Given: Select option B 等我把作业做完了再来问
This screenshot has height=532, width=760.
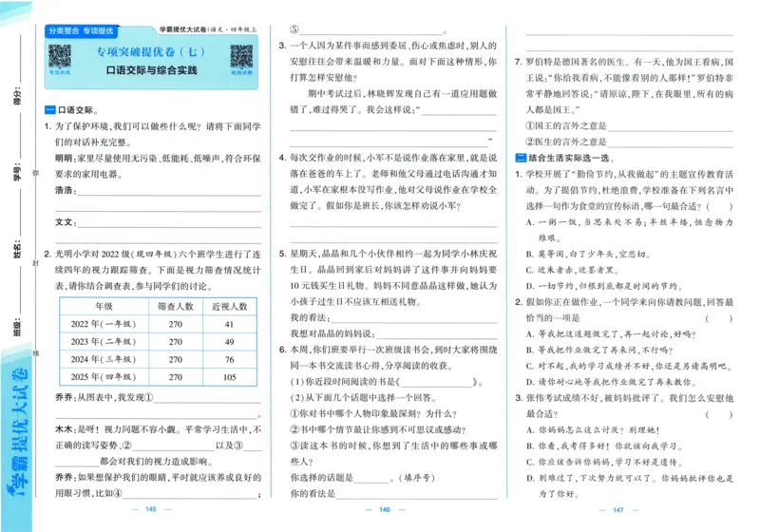Looking at the screenshot, I should coord(599,350).
